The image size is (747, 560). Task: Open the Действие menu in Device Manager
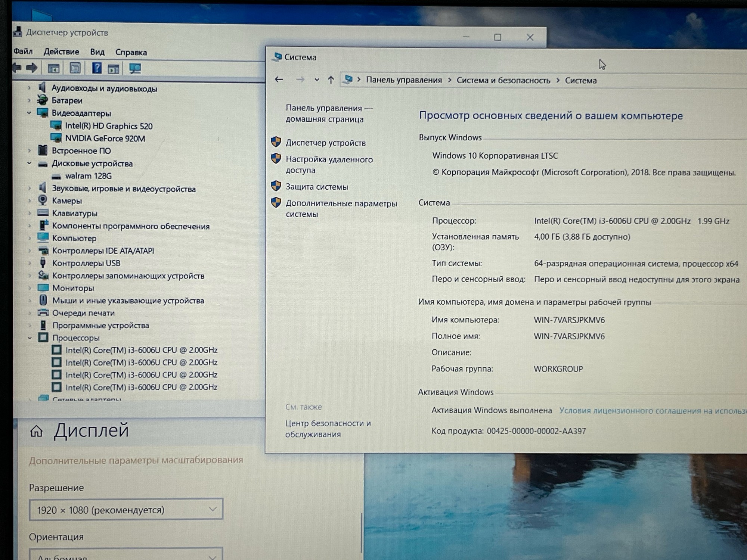(x=61, y=52)
